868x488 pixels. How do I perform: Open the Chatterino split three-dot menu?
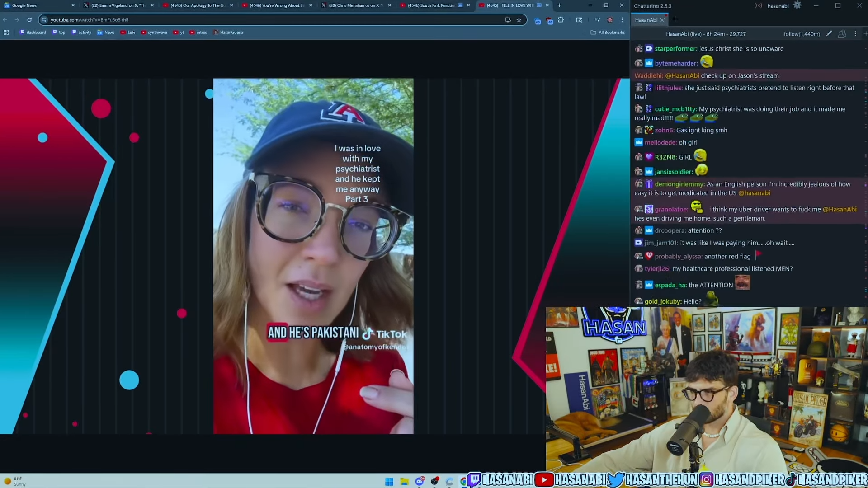click(x=855, y=34)
